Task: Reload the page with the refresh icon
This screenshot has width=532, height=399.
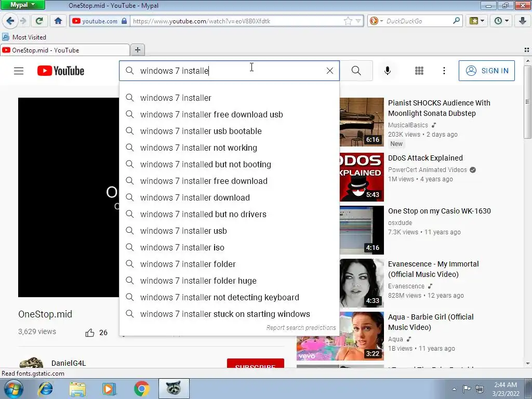Action: pos(39,21)
